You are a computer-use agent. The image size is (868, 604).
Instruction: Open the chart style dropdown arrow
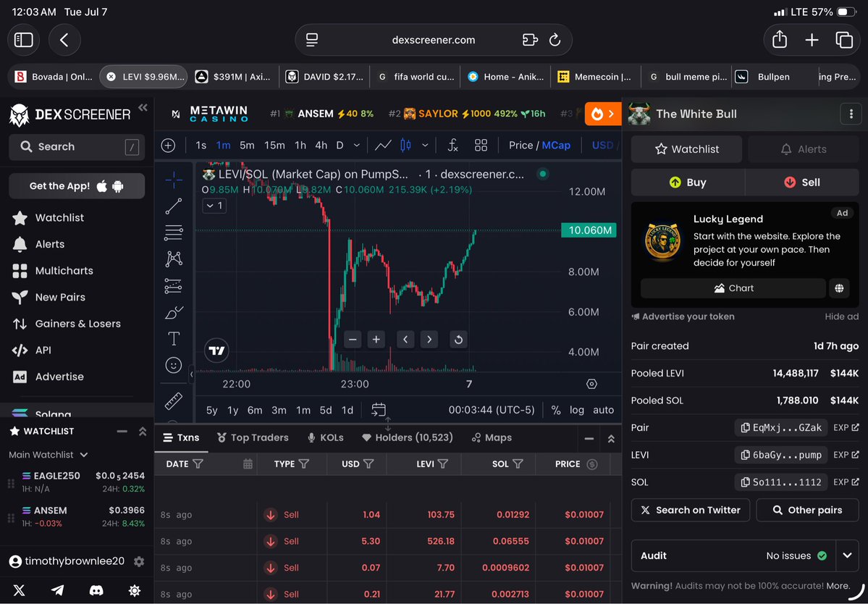click(x=425, y=146)
